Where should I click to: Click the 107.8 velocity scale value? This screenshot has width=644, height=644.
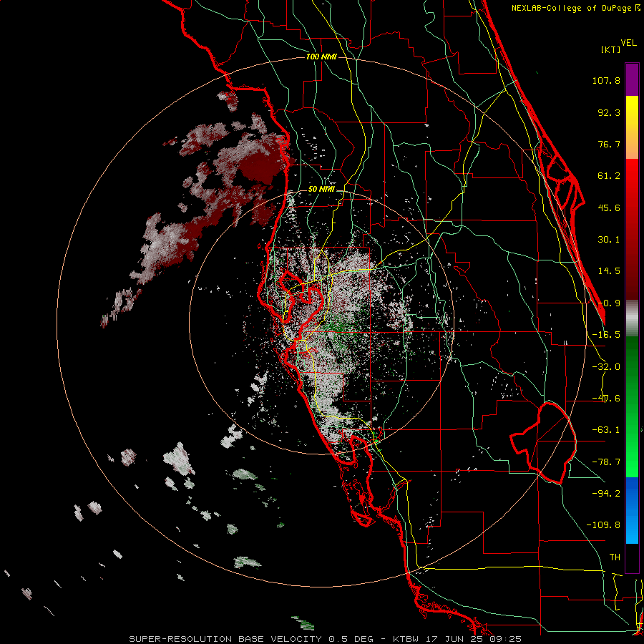point(606,80)
